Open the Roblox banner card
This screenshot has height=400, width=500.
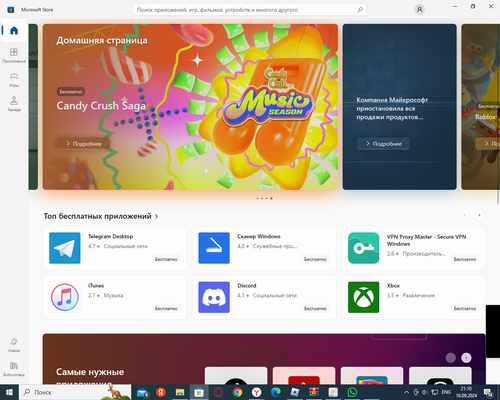(480, 107)
